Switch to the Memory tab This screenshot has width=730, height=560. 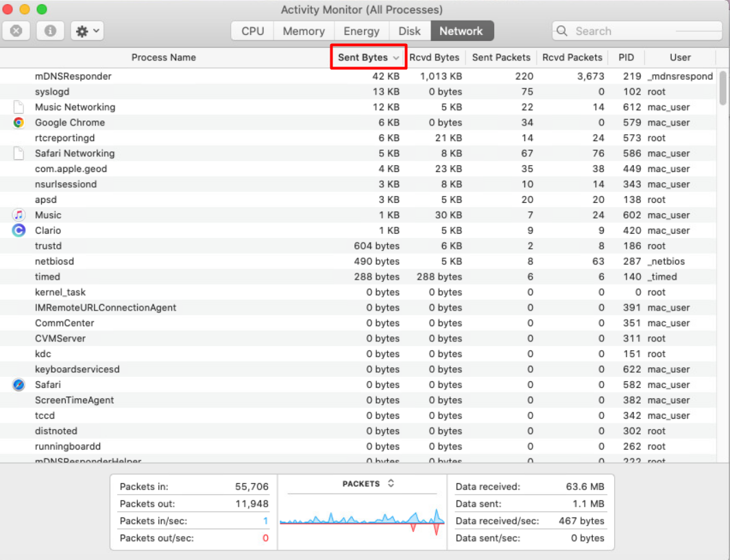[x=304, y=32]
